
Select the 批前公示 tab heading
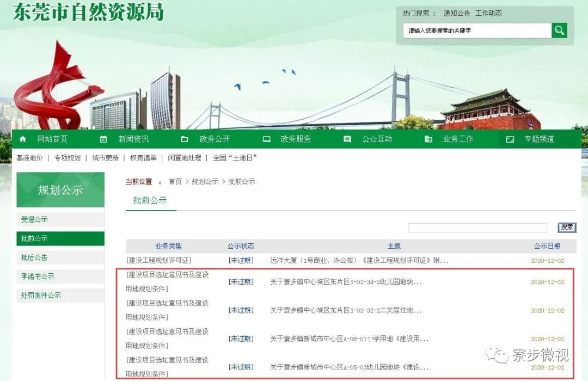point(150,200)
